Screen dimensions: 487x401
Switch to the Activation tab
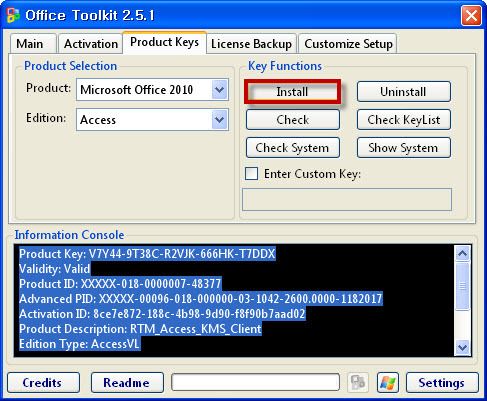click(91, 44)
